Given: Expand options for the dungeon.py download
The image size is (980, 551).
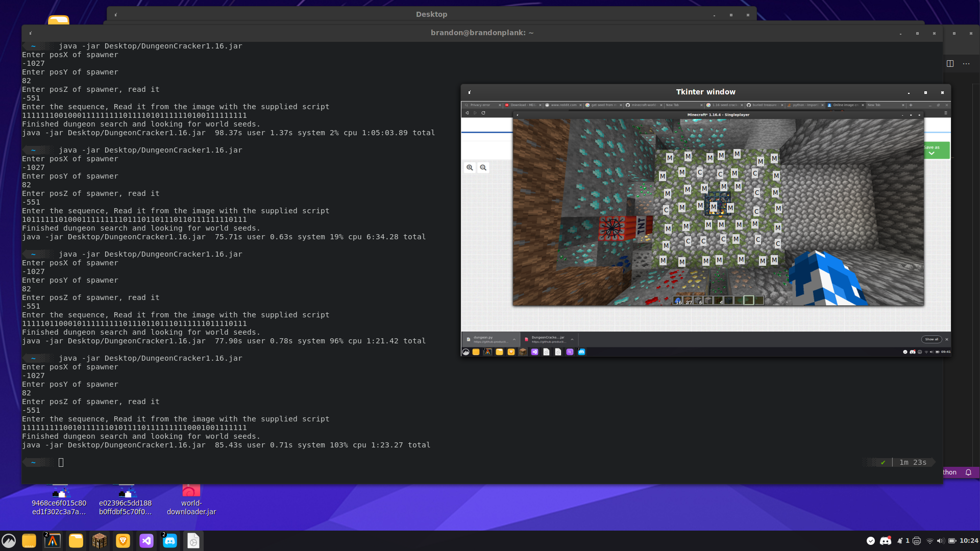Looking at the screenshot, I should point(514,339).
